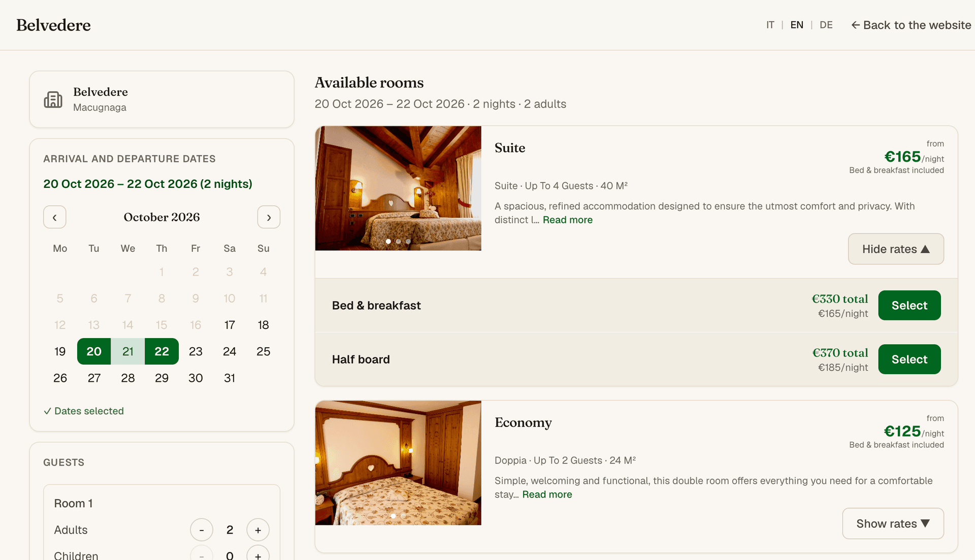975x560 pixels.
Task: Choose October 23 in the calendar
Action: [196, 351]
